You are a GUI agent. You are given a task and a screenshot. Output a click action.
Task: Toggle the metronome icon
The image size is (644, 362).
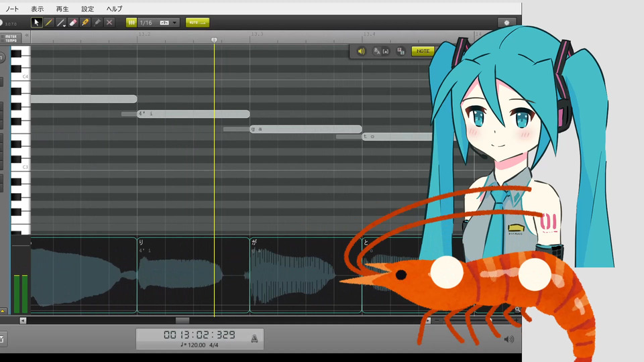[x=254, y=339]
